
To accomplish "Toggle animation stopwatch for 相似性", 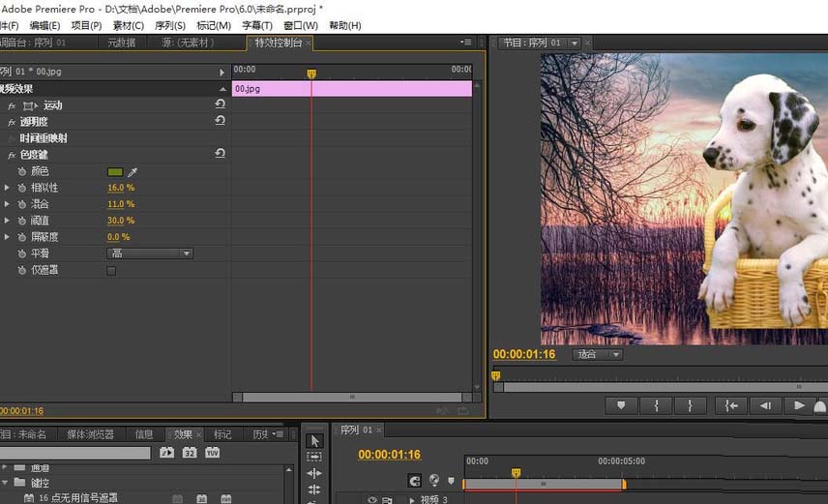I will (x=21, y=188).
